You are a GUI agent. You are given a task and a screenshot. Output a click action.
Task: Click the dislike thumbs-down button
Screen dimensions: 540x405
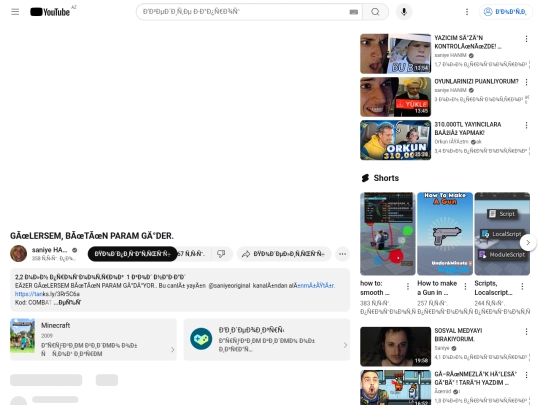click(x=221, y=254)
